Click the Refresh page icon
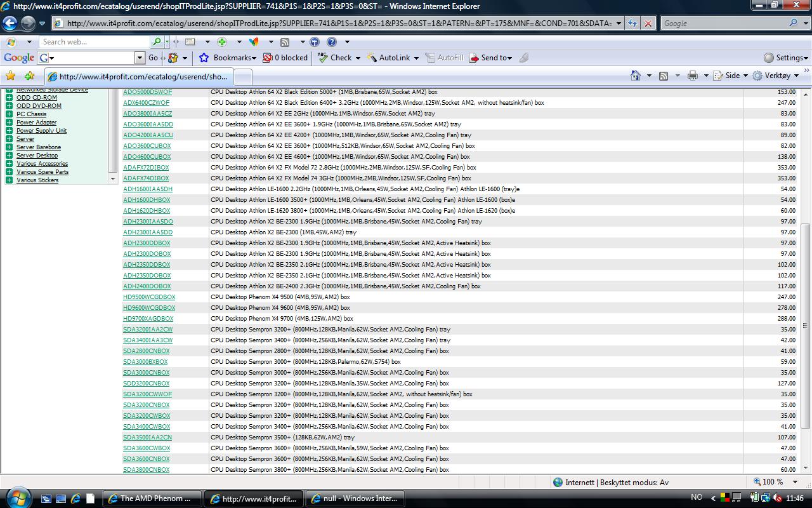 pos(632,23)
